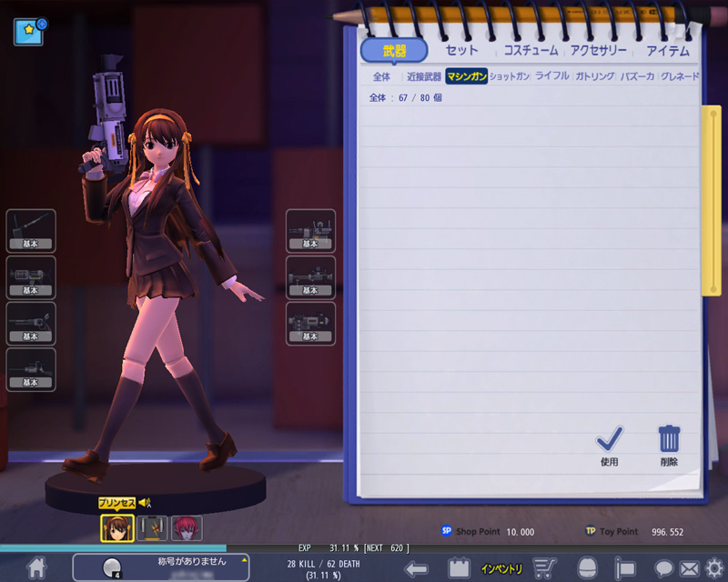The width and height of the screenshot is (728, 582).
Task: Switch to the 武器 tab
Action: click(394, 50)
